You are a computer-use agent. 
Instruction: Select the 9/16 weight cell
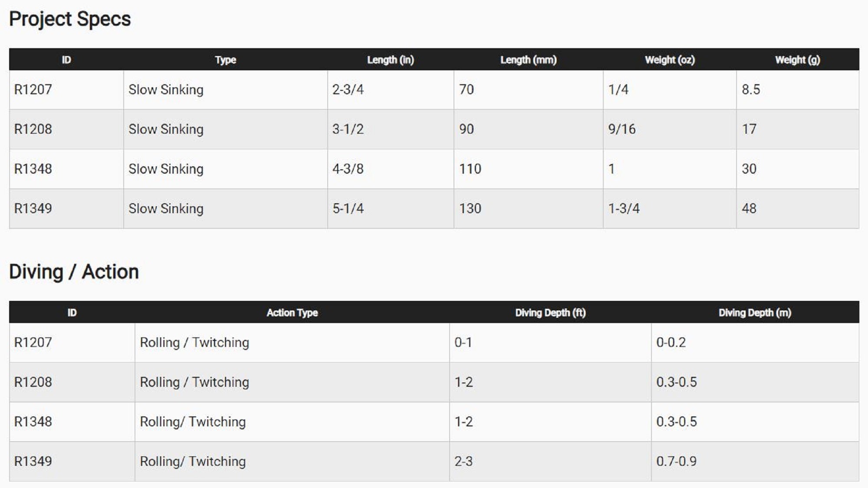tap(621, 129)
